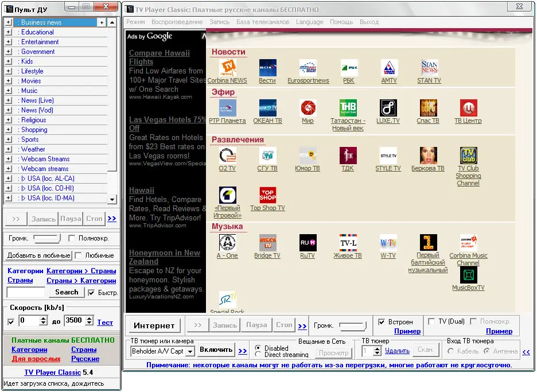Adjust the Громк. volume slider in remote panel
Image resolution: width=537 pixels, height=392 pixels.
click(x=46, y=238)
